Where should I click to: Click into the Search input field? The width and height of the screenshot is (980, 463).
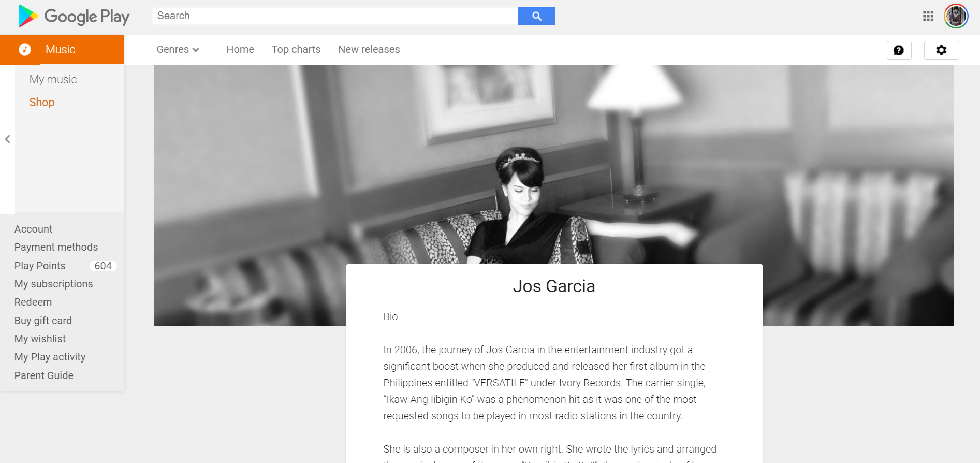[x=335, y=16]
